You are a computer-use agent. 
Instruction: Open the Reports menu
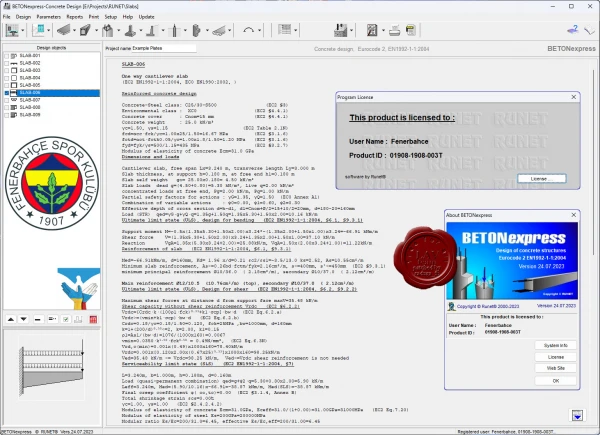coord(75,17)
